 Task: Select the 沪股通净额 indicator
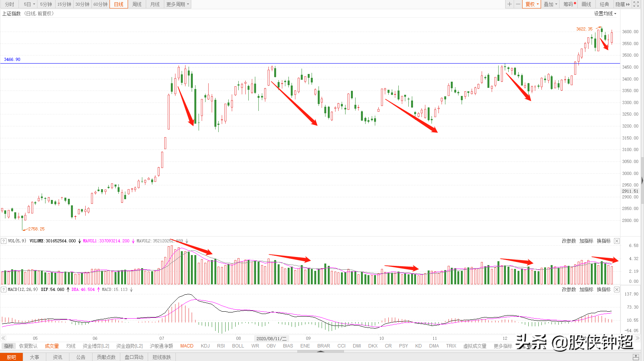pos(162,346)
